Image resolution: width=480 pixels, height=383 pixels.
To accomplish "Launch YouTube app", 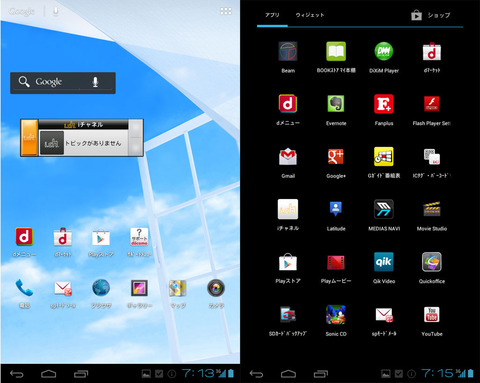I will tap(432, 314).
